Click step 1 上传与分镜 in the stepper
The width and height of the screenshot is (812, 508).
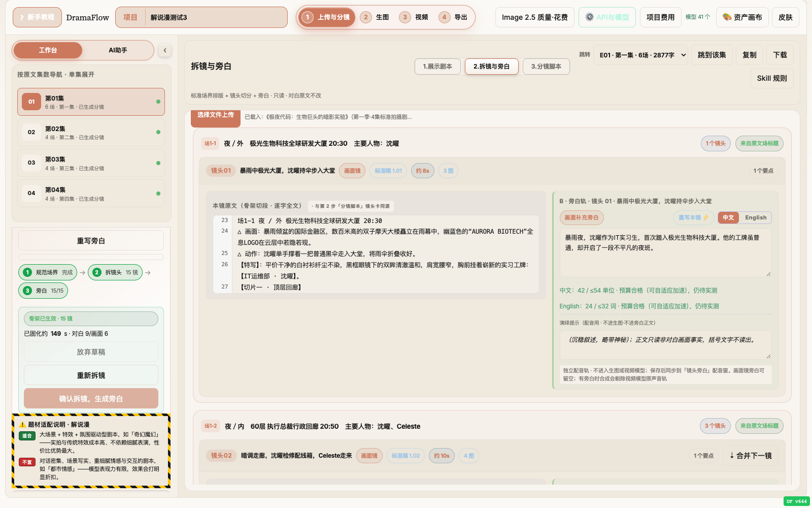click(327, 17)
